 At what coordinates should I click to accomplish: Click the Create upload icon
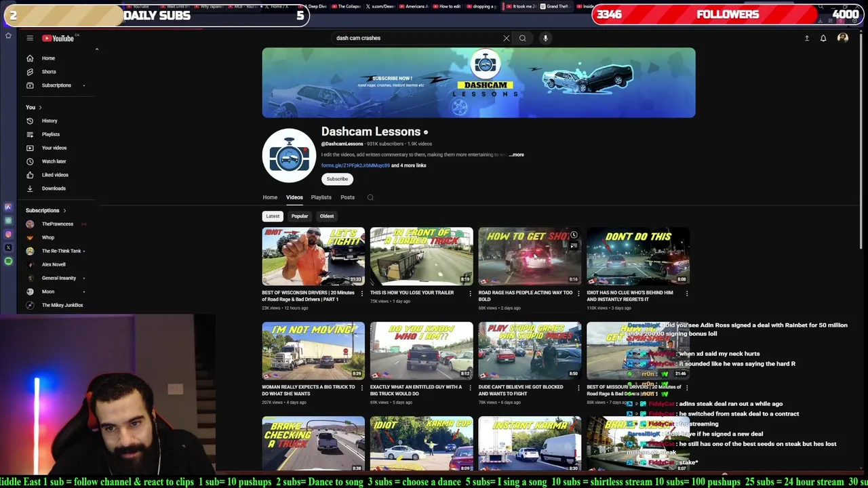coord(807,38)
